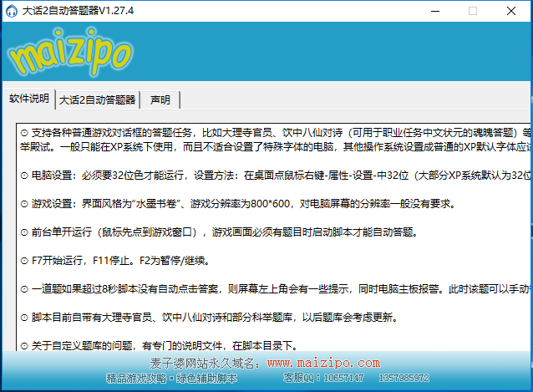The width and height of the screenshot is (533, 392).
Task: Click the line 前台单开运行
Action: pyautogui.click(x=219, y=232)
